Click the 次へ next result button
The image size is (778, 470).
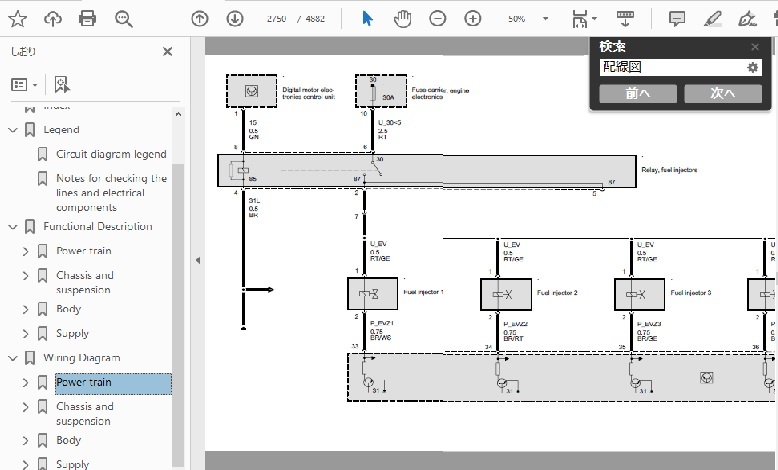723,93
